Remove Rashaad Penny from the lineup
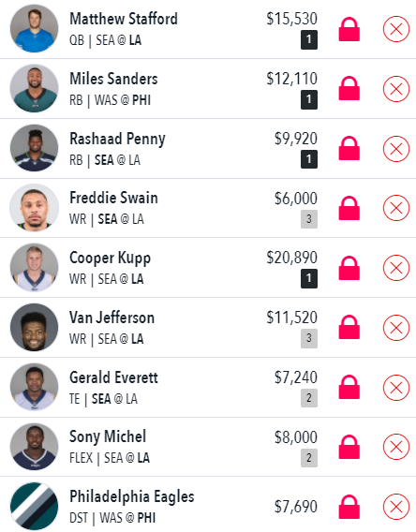The image size is (416, 532). pyautogui.click(x=396, y=149)
